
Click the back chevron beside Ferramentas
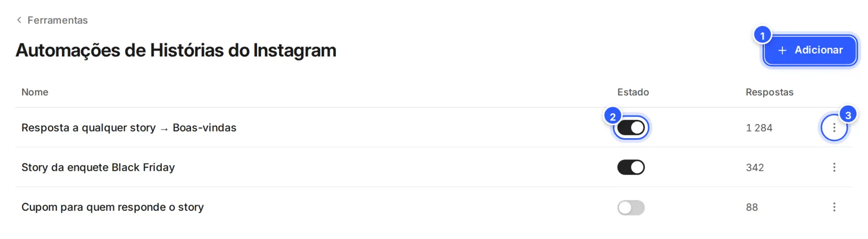point(19,20)
